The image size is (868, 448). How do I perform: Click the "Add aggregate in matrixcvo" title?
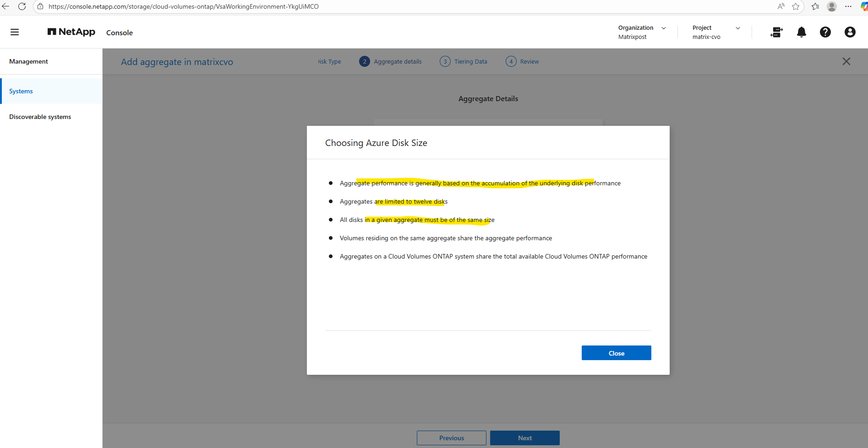coord(177,62)
